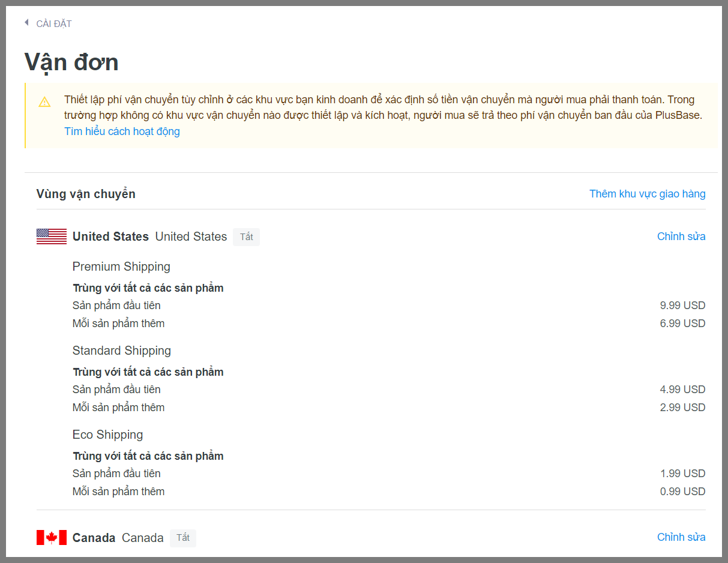This screenshot has width=728, height=563.
Task: Click the 9.99 USD price
Action: [682, 306]
